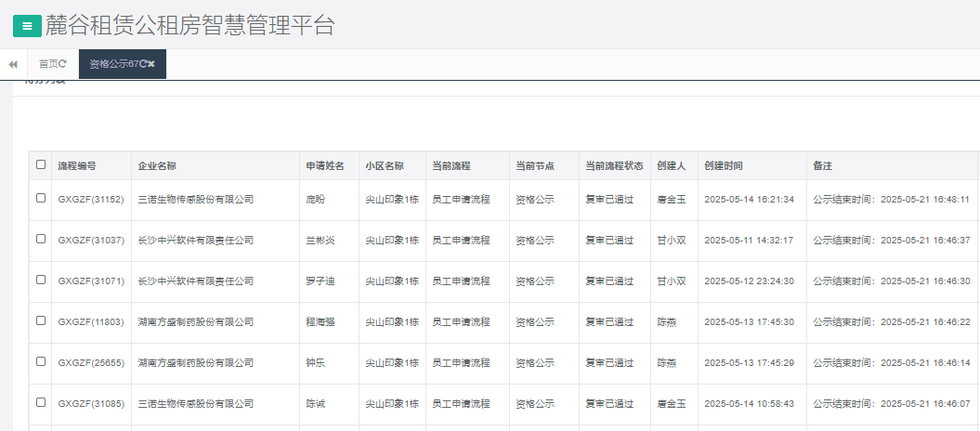This screenshot has width=980, height=431.
Task: Click creator 唐金玉 in 庞盼's row
Action: pyautogui.click(x=672, y=200)
